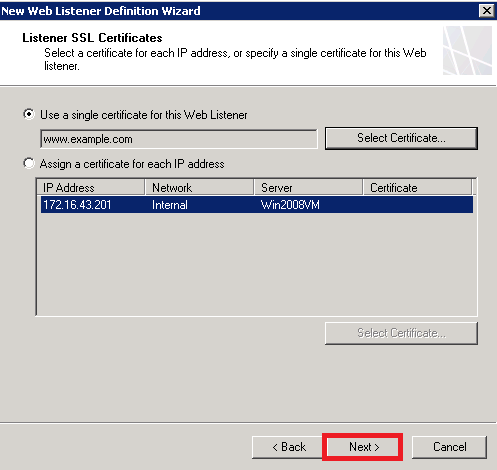Close the wizard with the X button
497x470 pixels.
[486, 11]
